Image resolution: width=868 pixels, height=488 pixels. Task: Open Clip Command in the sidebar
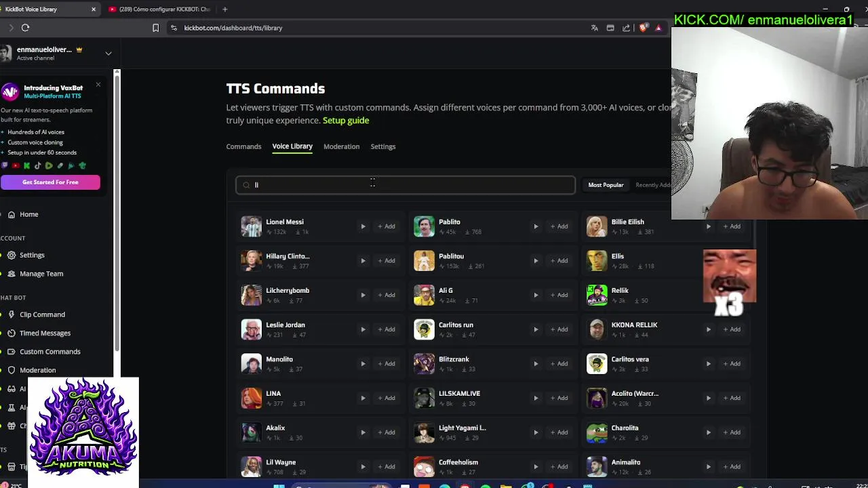(42, 314)
